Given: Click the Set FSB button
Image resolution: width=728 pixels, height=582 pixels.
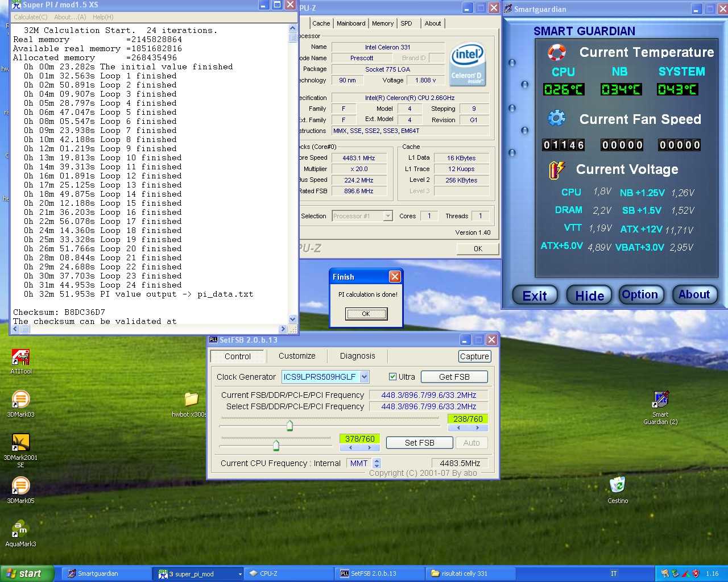Looking at the screenshot, I should pyautogui.click(x=420, y=443).
